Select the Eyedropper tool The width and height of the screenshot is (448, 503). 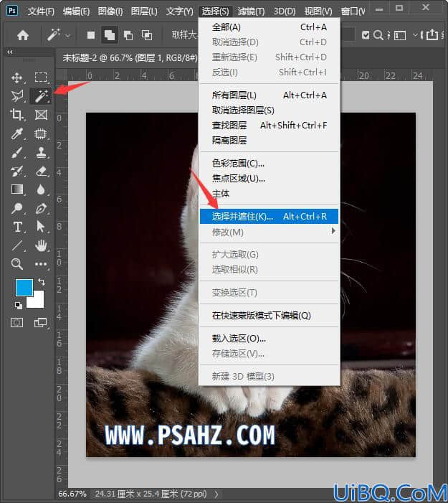16,133
